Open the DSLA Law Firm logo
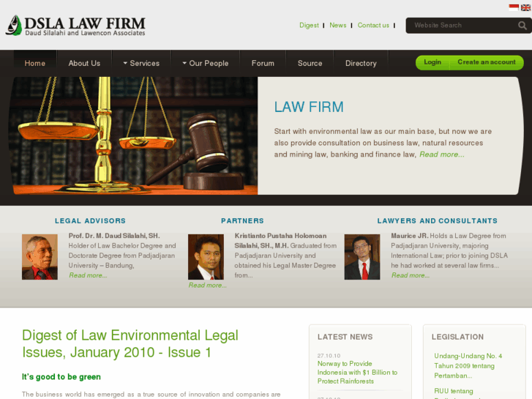The image size is (532, 399). [x=75, y=26]
